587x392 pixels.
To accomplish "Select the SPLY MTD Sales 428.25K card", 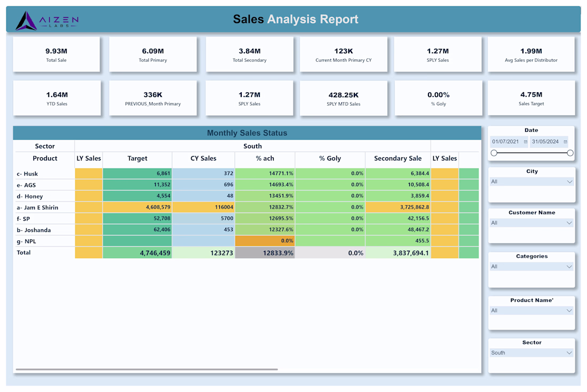I will (x=344, y=98).
